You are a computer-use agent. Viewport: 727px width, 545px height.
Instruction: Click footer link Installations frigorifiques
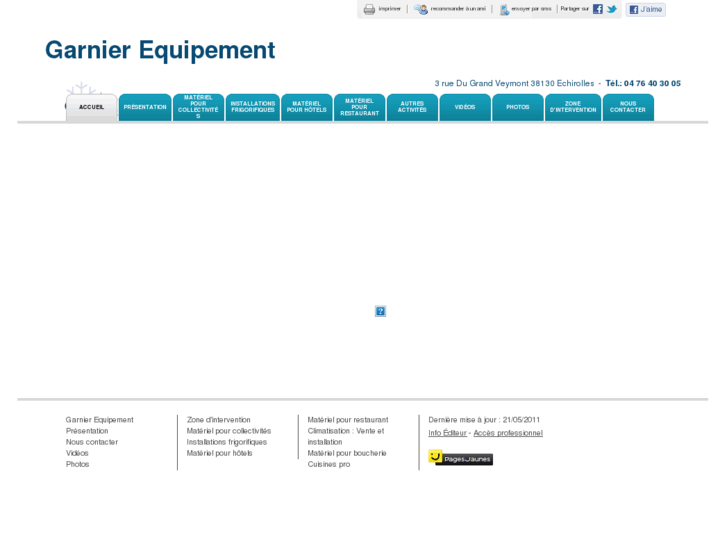pos(227,442)
